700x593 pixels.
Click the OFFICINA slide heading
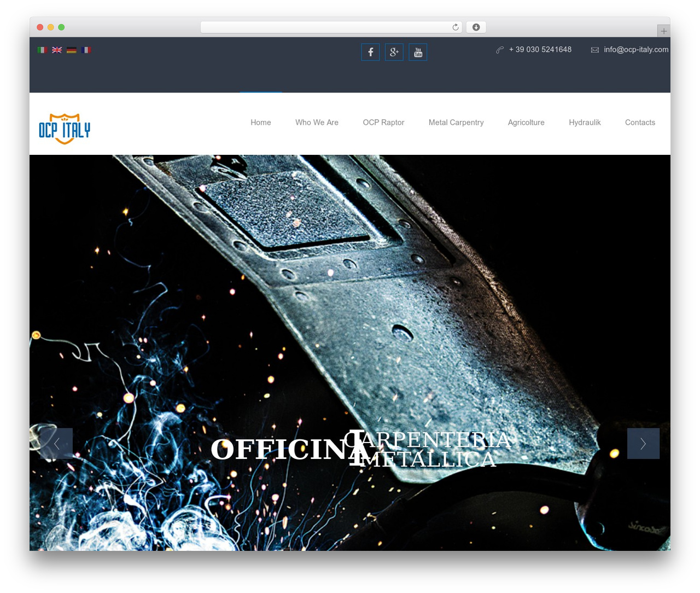tap(290, 450)
